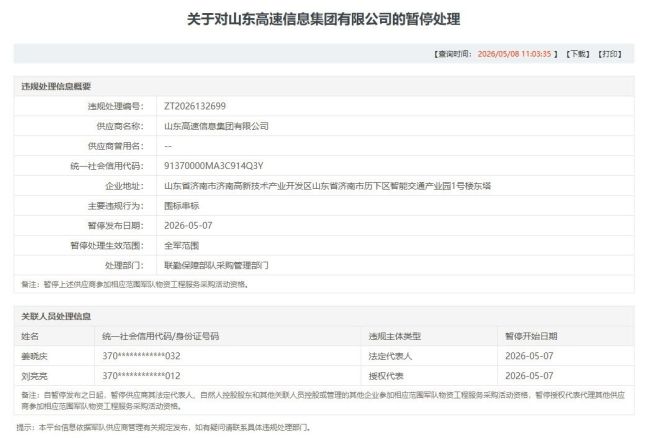Select the role 授权代表
650x445 pixels.
(x=386, y=376)
